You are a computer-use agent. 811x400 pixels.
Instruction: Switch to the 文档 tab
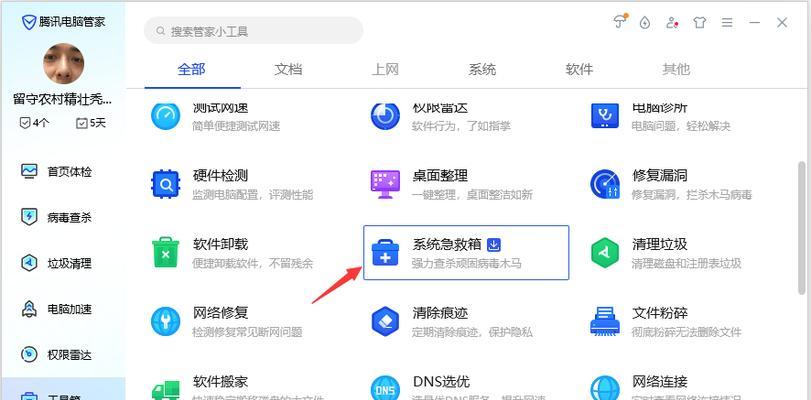click(288, 69)
